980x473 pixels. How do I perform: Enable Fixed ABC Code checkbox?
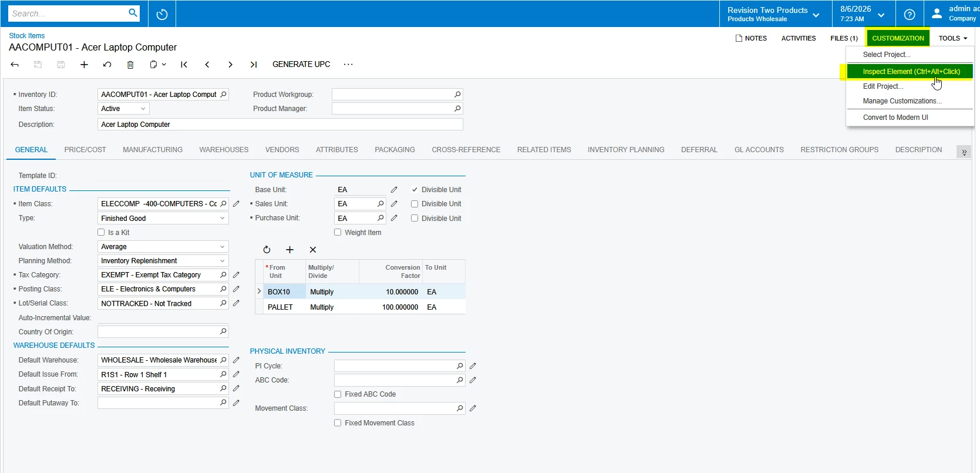click(338, 394)
